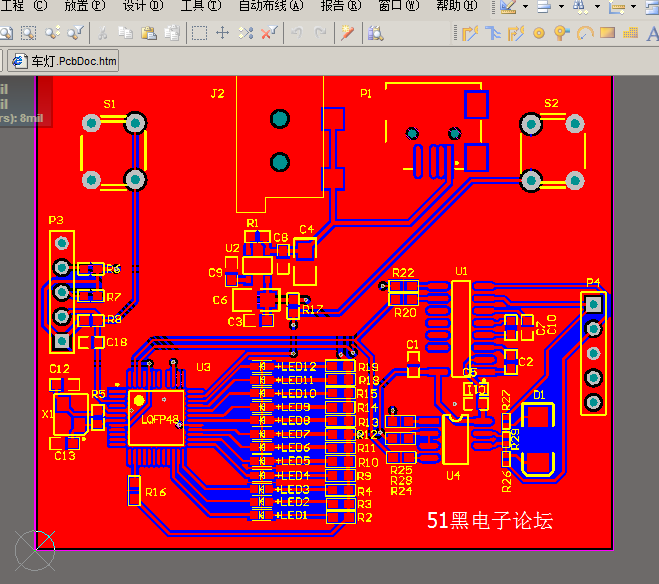The height and width of the screenshot is (584, 659).
Task: Select the LQFP48 chip U3 body
Action: coord(156,418)
